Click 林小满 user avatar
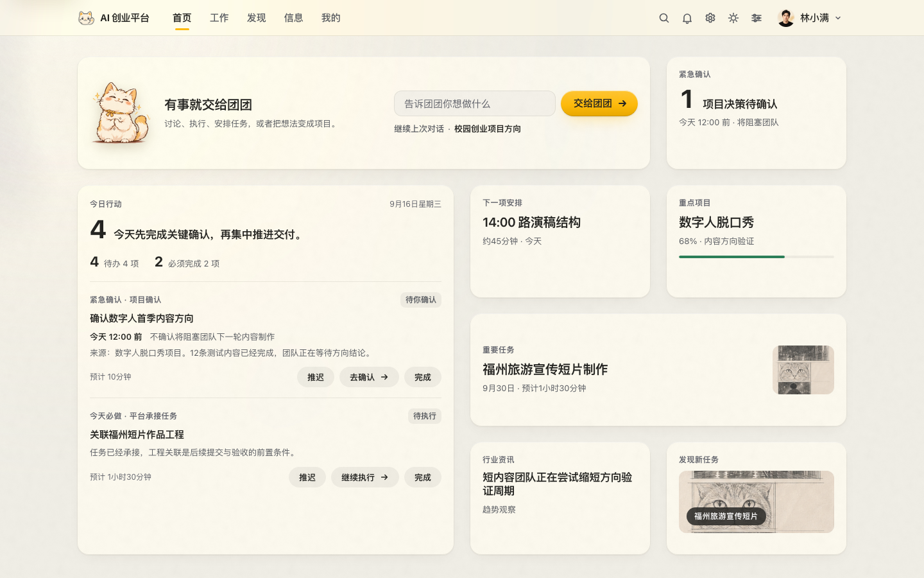This screenshot has width=924, height=578. pos(786,18)
